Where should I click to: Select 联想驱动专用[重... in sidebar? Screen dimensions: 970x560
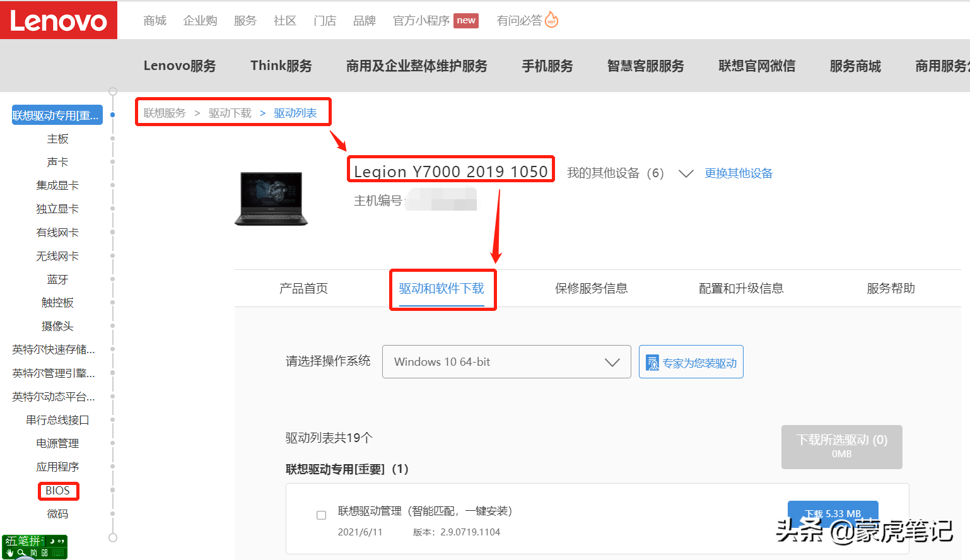(57, 115)
